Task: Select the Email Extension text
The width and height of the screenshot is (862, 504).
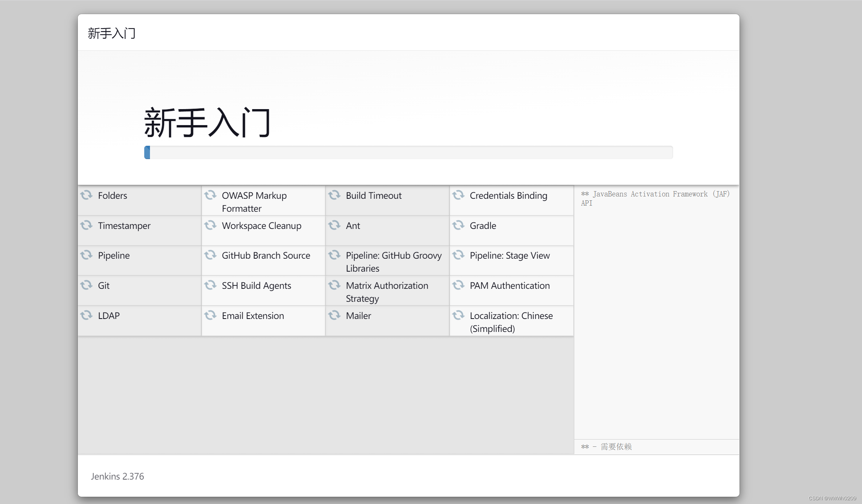Action: (253, 316)
